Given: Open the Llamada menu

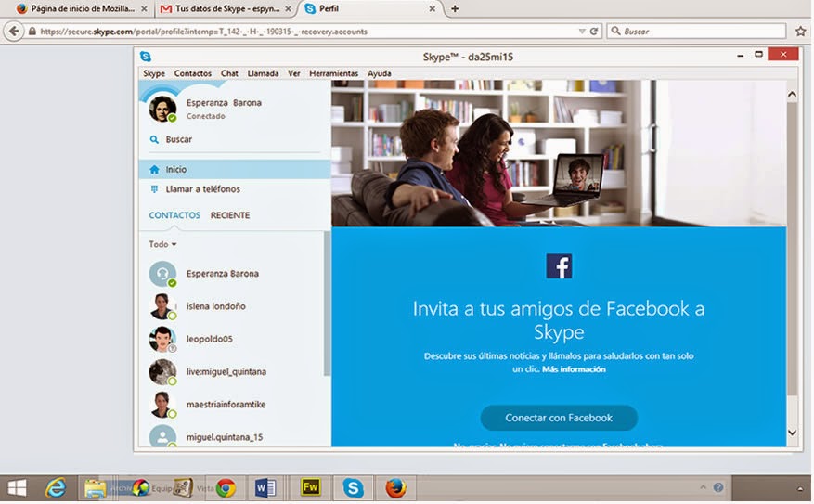Looking at the screenshot, I should coord(263,73).
